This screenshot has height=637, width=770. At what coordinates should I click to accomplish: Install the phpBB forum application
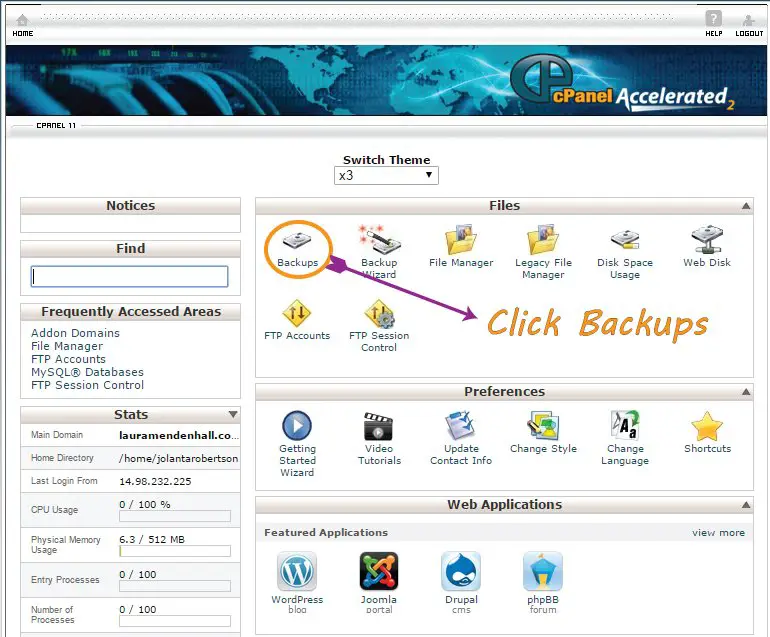coord(543,571)
